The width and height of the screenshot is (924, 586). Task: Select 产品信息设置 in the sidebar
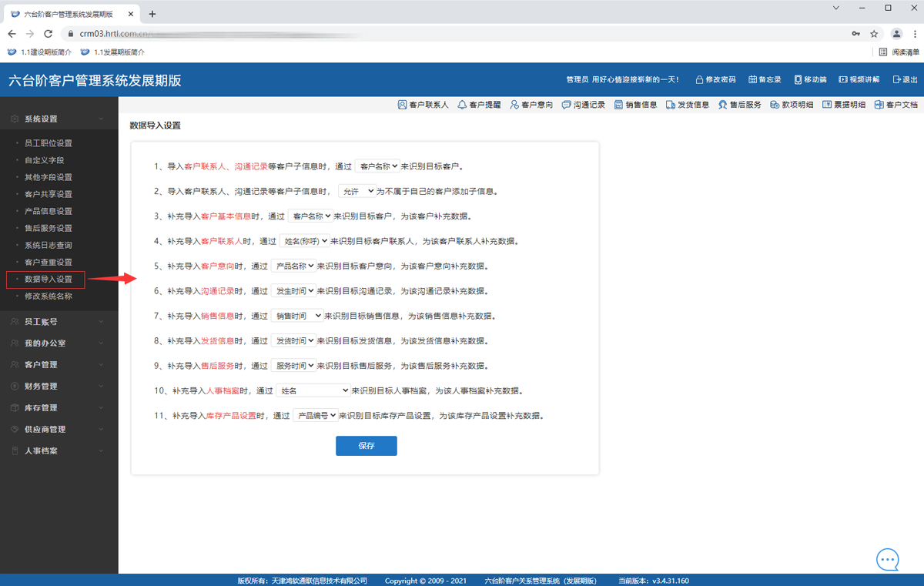tap(49, 211)
